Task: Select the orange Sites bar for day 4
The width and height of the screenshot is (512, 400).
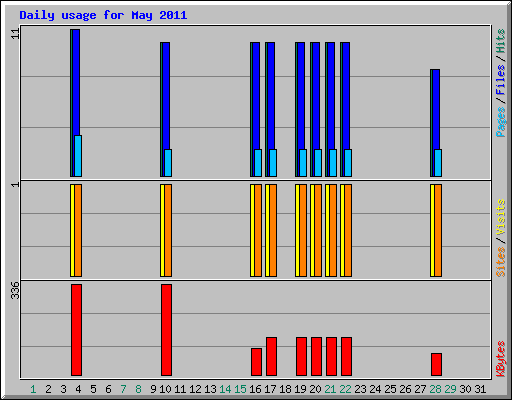Action: pos(78,230)
